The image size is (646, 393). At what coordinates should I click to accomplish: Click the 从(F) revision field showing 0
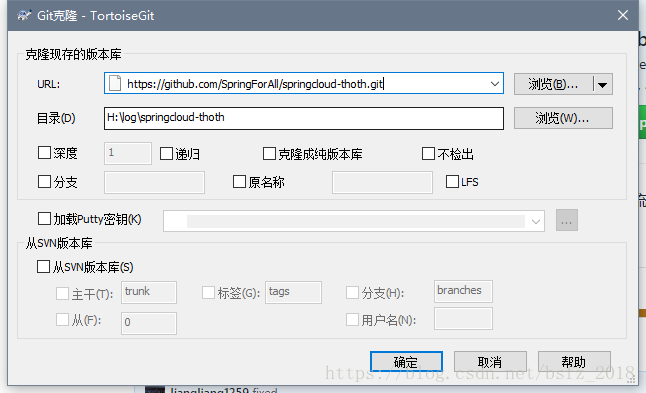click(149, 323)
